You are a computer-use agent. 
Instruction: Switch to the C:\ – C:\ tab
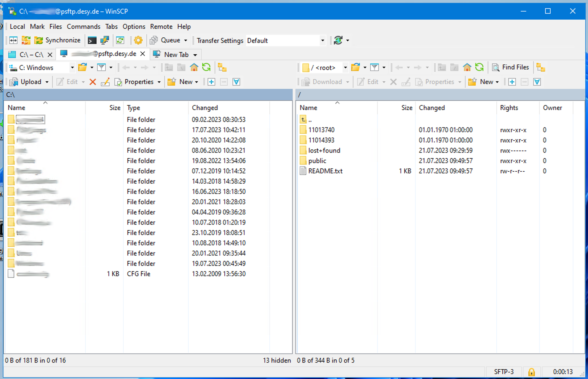(x=31, y=55)
